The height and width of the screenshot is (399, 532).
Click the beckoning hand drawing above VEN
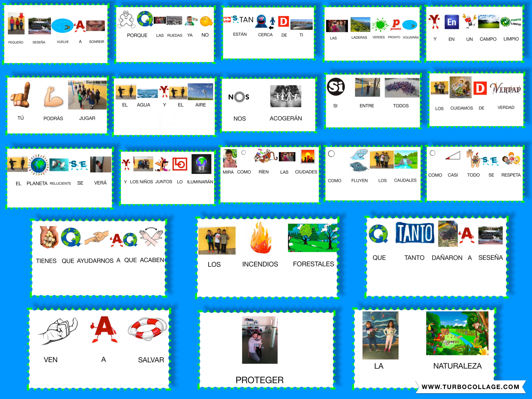[58, 331]
